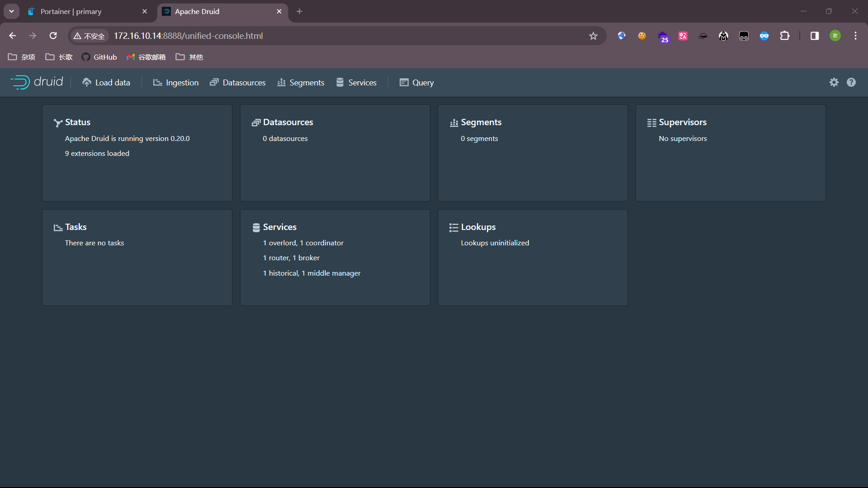Open the blue mask extension icon
The width and height of the screenshot is (868, 488).
click(764, 36)
